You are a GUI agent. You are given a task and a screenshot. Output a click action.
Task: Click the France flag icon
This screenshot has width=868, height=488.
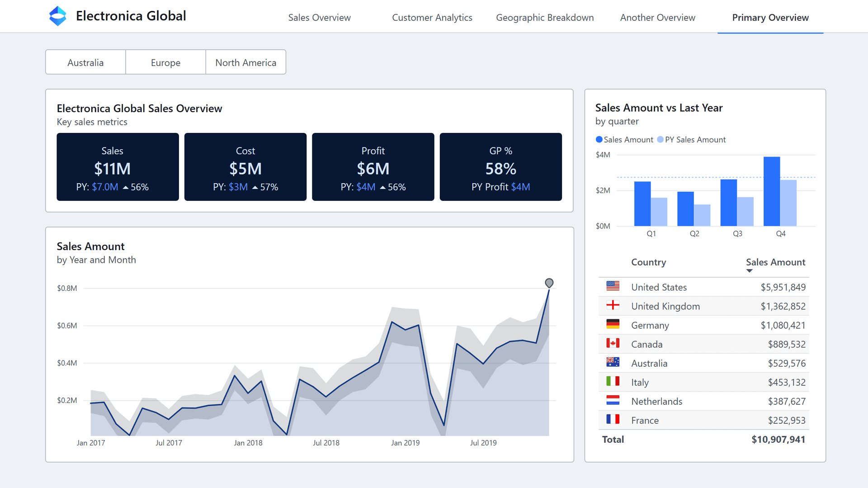(x=613, y=420)
